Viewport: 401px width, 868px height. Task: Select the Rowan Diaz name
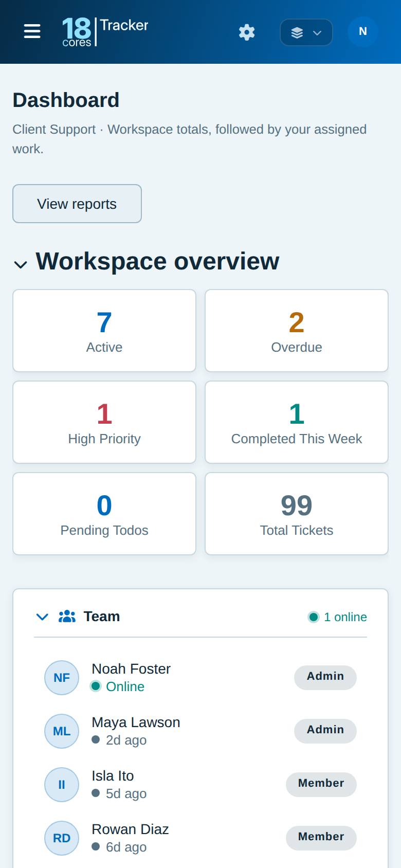(130, 829)
